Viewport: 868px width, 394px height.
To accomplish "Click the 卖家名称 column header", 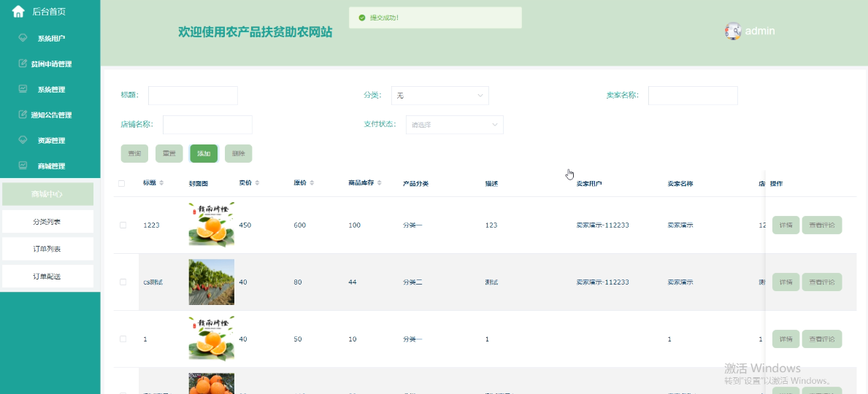I will click(x=680, y=184).
